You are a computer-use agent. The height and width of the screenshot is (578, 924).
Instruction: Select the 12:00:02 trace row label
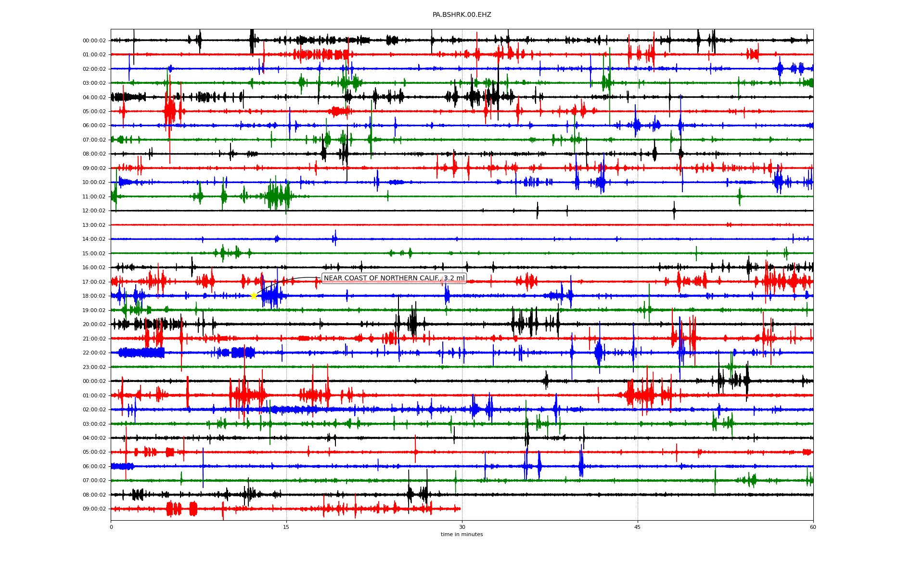click(94, 211)
